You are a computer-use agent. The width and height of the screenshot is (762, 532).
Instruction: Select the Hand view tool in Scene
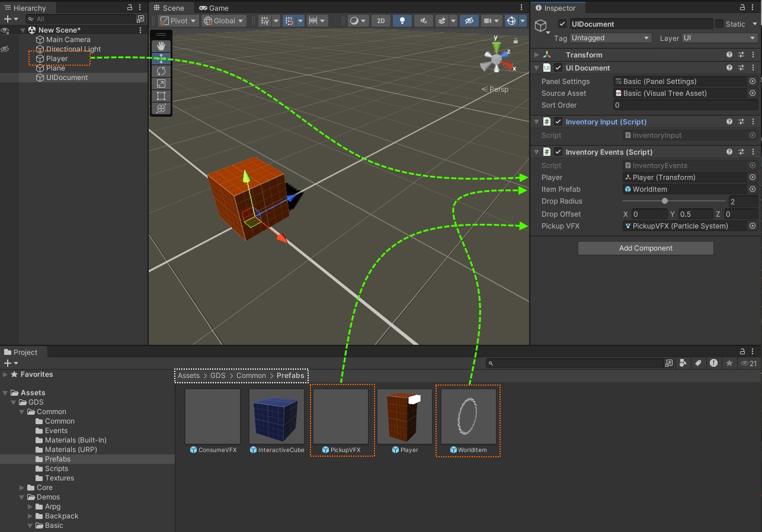pyautogui.click(x=161, y=46)
